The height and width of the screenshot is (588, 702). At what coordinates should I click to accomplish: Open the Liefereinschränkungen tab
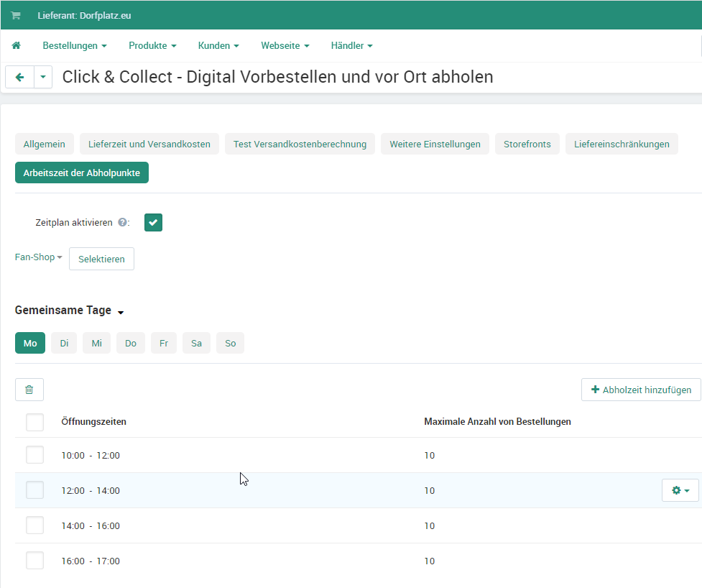[x=622, y=144]
